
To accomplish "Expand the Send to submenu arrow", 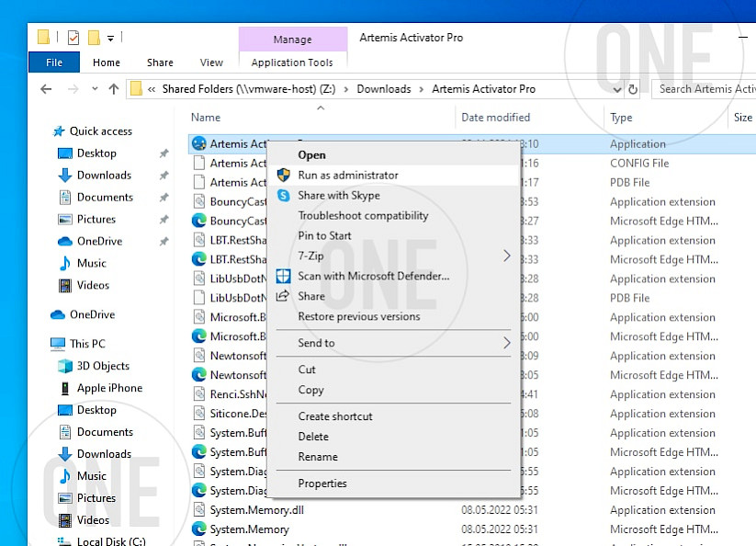I will [507, 343].
